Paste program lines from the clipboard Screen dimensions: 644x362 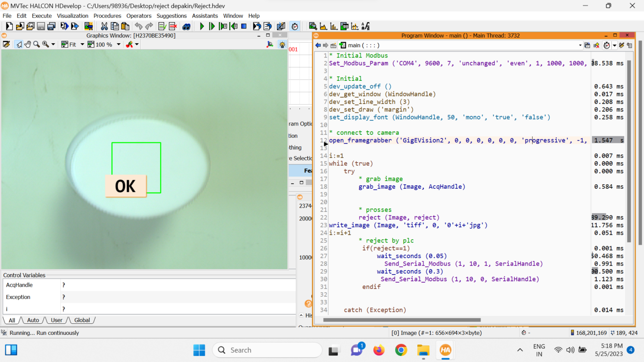125,26
